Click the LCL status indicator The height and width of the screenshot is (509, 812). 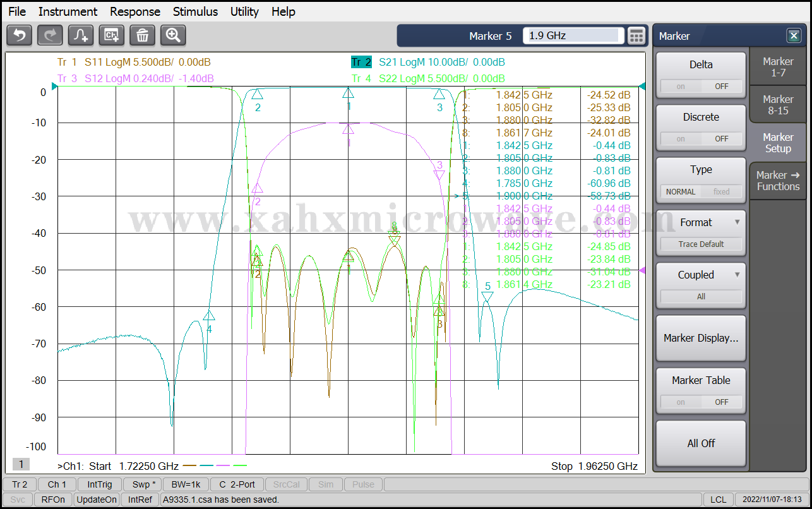point(718,500)
